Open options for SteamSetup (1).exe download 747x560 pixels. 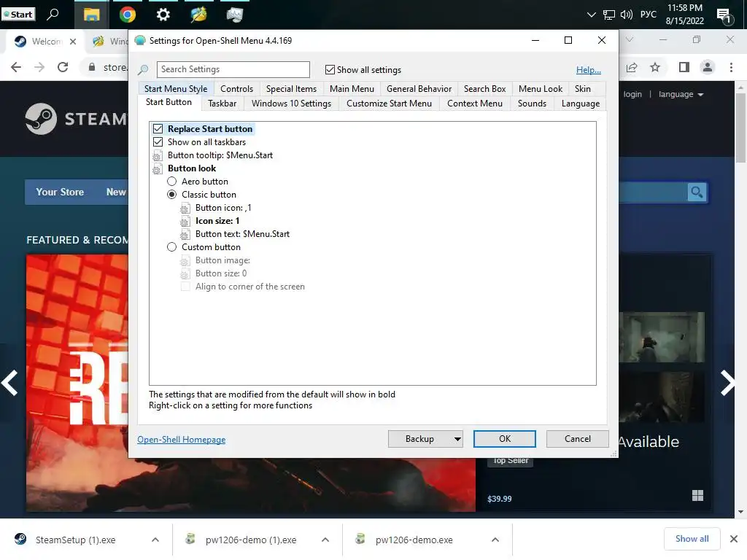coord(155,540)
